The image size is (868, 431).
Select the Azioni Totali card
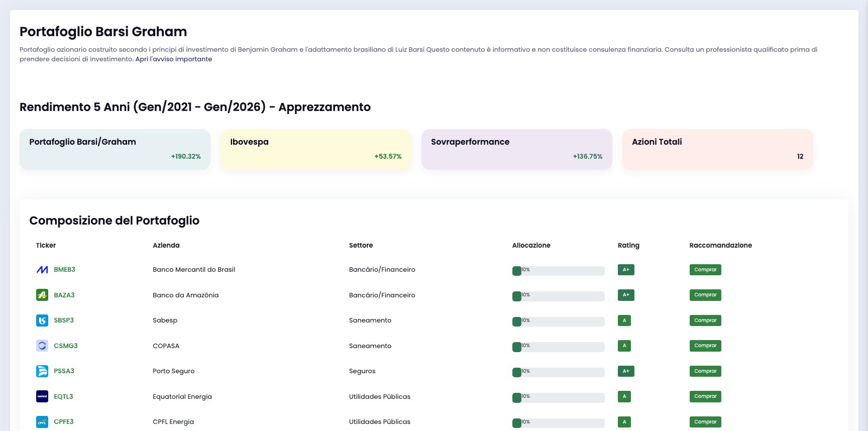[718, 149]
